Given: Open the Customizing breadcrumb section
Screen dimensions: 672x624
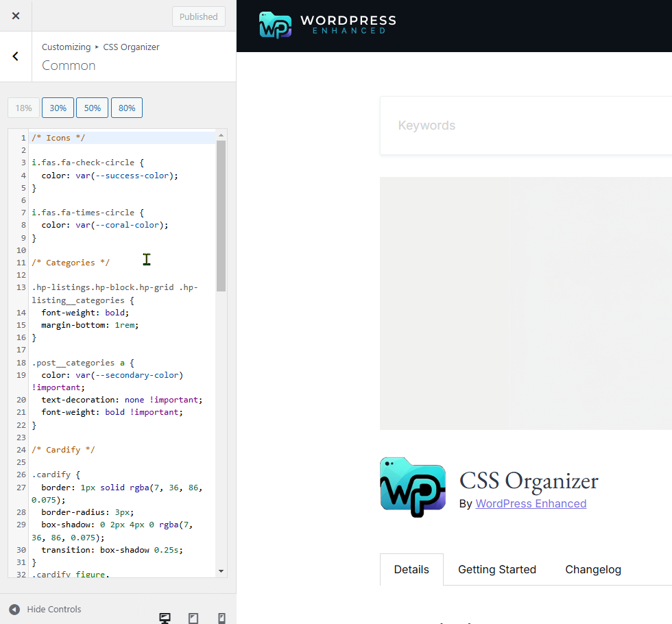Looking at the screenshot, I should (66, 47).
